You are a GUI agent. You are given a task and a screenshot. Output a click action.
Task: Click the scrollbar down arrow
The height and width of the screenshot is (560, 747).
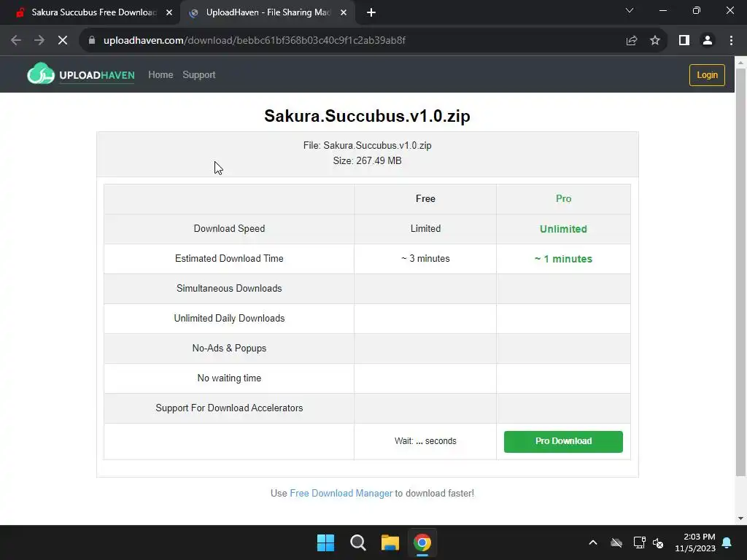[x=740, y=518]
